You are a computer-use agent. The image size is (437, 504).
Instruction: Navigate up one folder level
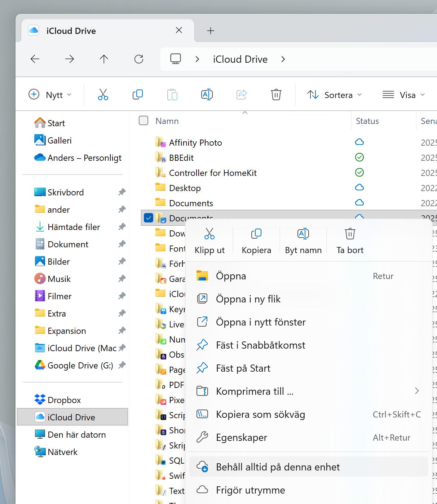tap(103, 59)
